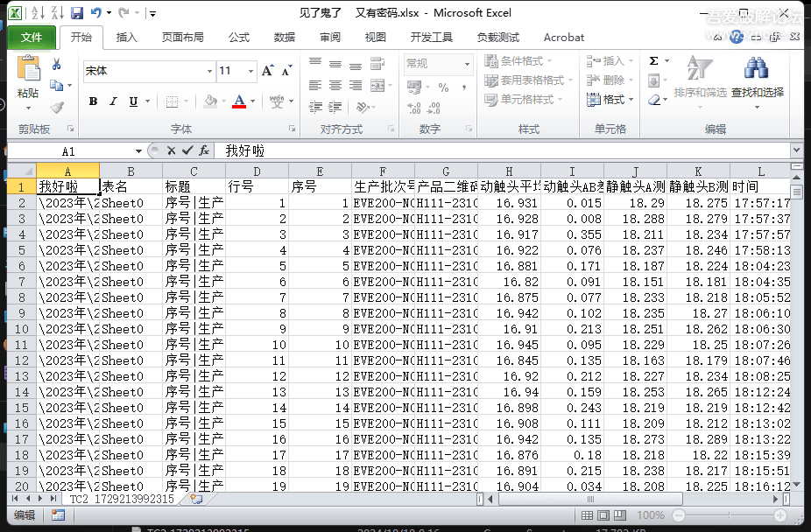Click the cancel X in formula bar
This screenshot has height=532, width=811.
coord(171,150)
